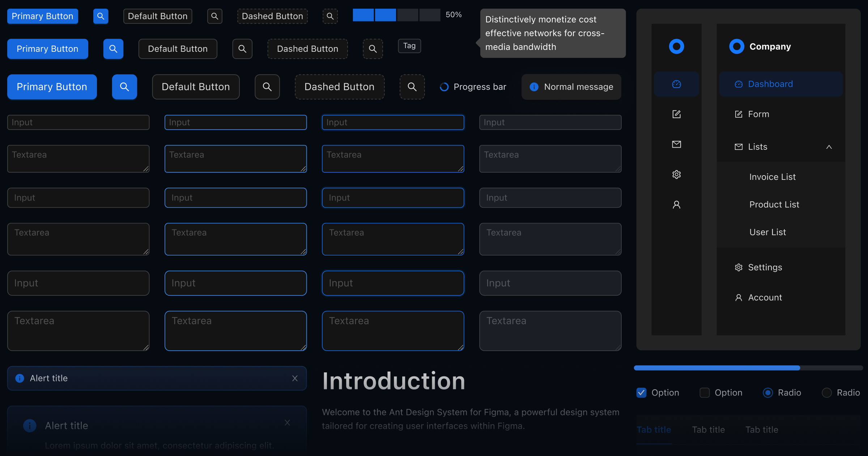Uncheck the checked Option checkbox
Viewport: 868px width, 456px height.
[x=642, y=393]
